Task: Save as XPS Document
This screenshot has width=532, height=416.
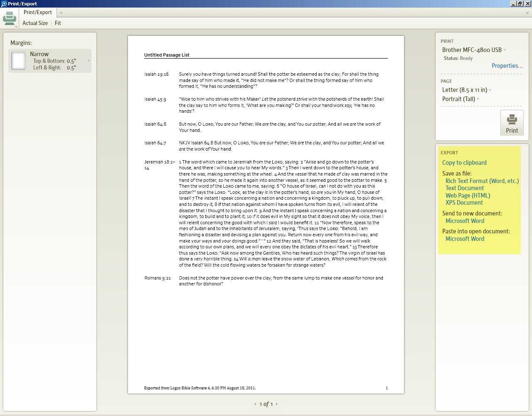Action: [464, 203]
